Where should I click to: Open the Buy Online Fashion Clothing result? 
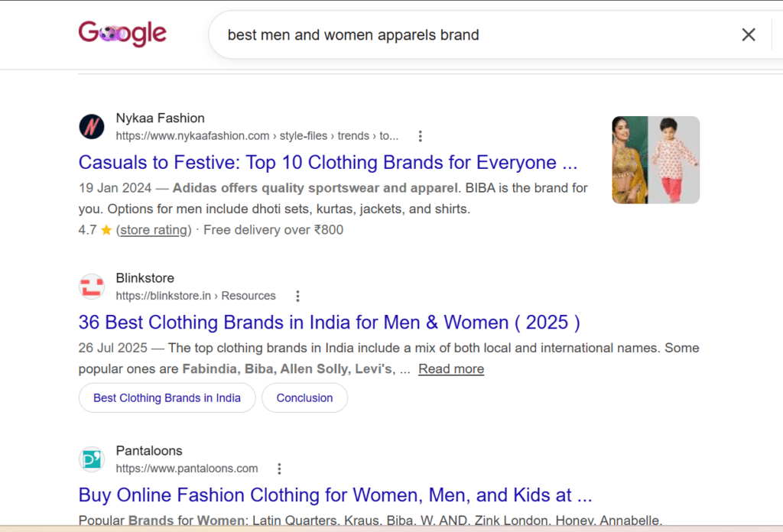pos(335,495)
